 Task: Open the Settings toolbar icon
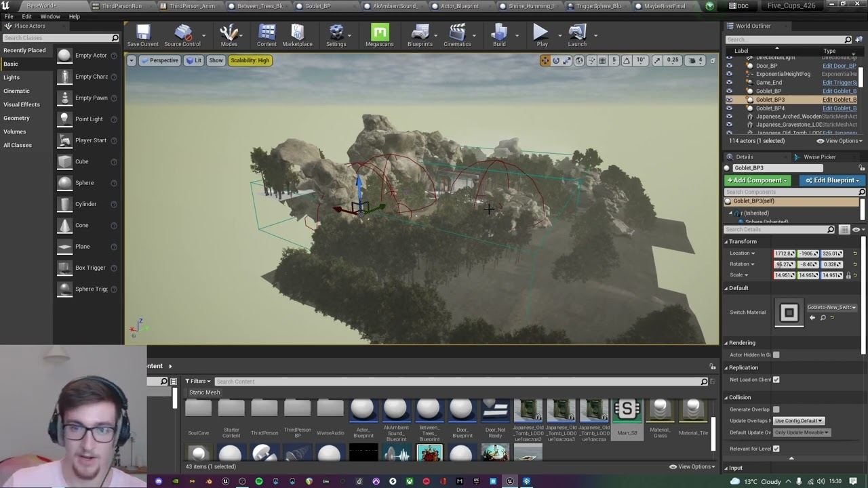(336, 36)
